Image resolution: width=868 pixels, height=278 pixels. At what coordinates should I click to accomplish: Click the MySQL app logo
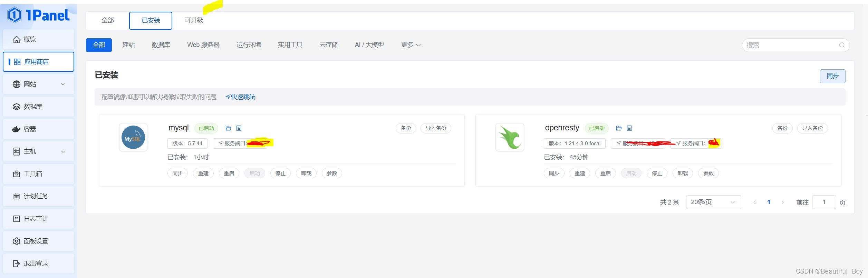pyautogui.click(x=133, y=137)
